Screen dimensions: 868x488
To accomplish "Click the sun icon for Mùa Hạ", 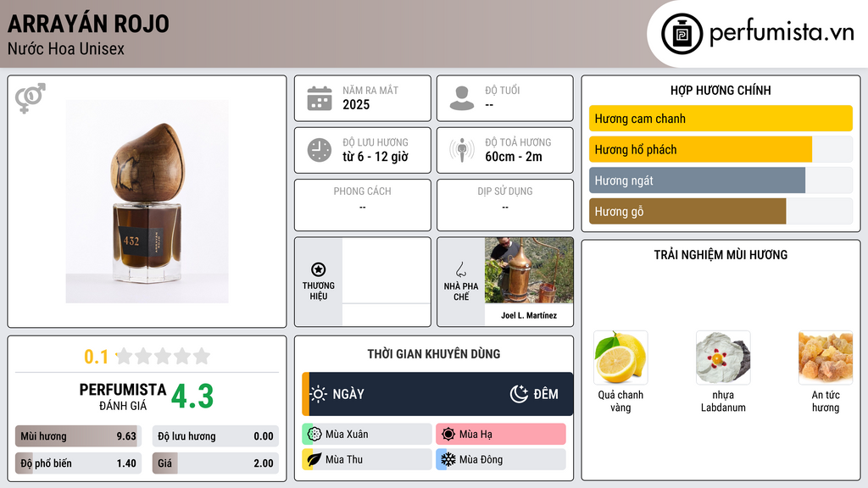I will click(448, 435).
